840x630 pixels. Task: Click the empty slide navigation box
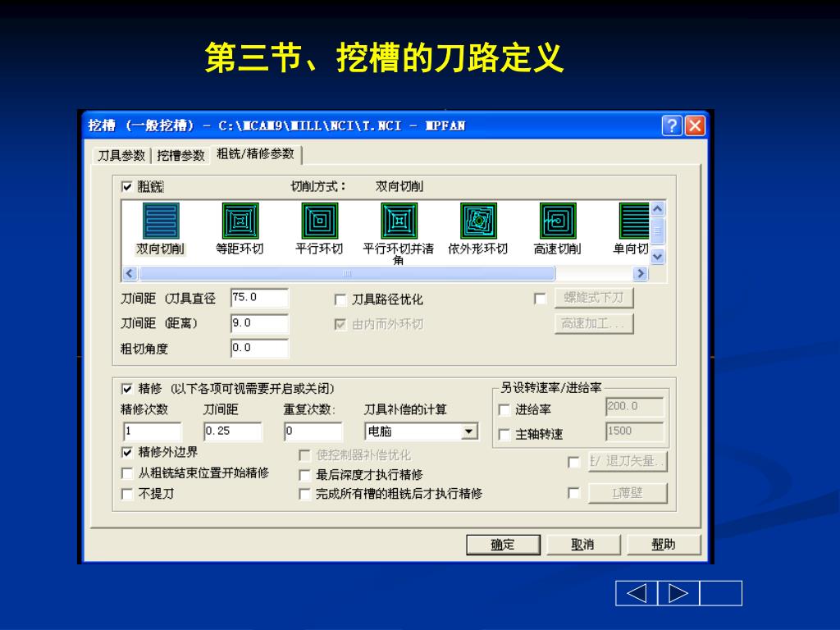point(720,593)
